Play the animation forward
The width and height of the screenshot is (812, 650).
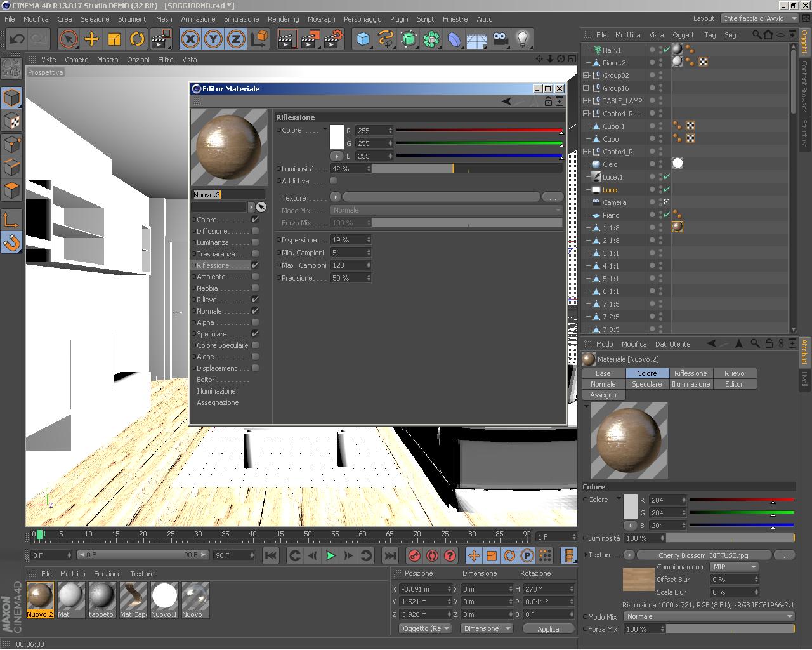coord(331,555)
